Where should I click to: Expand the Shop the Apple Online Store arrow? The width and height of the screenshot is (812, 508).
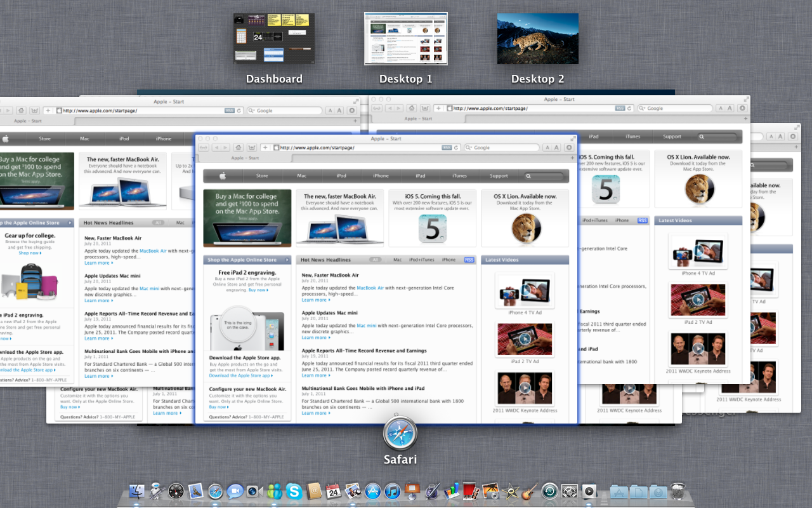[x=287, y=260]
